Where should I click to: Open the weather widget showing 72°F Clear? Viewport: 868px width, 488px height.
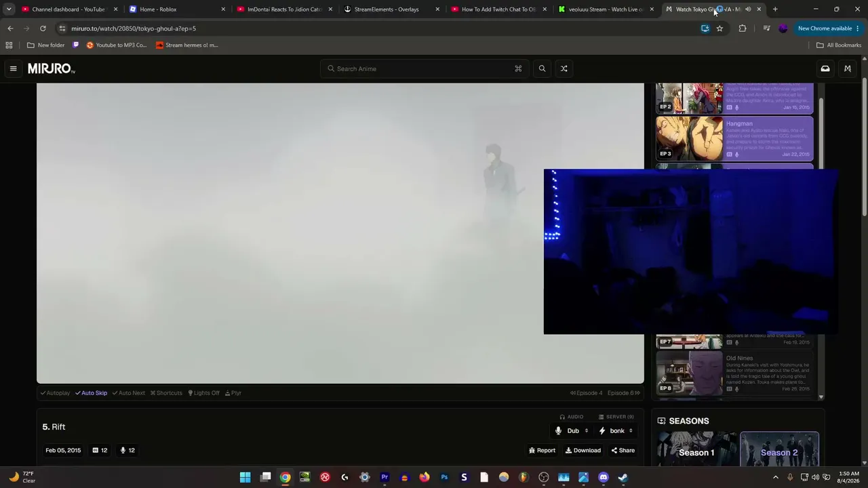[x=22, y=477]
